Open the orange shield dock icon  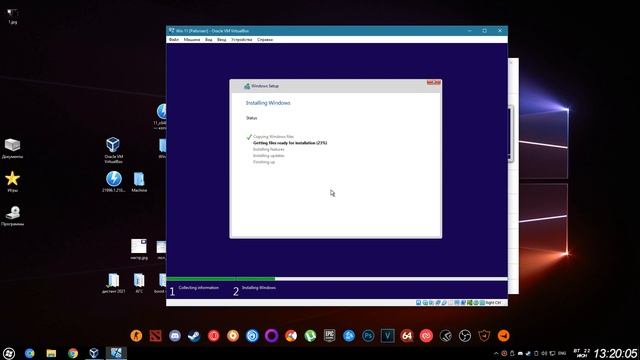[484, 336]
